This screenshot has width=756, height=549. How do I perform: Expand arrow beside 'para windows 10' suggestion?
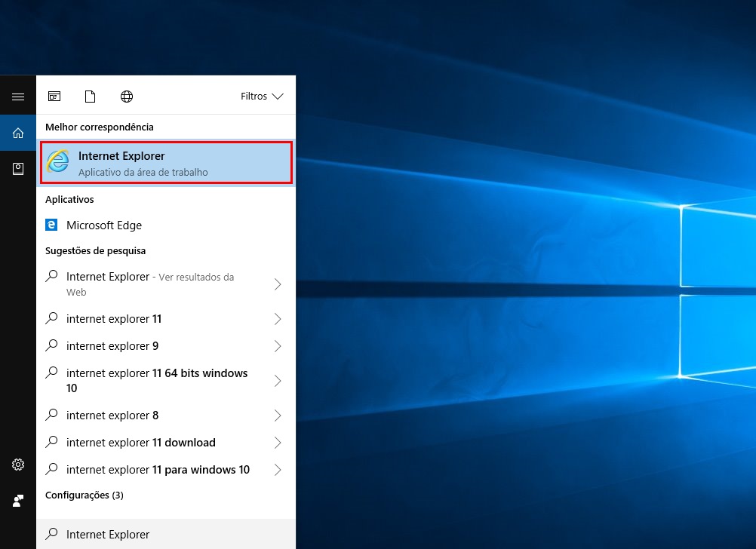[278, 470]
